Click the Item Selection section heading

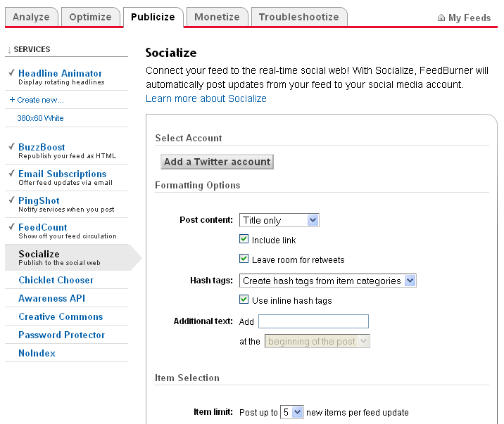click(187, 378)
